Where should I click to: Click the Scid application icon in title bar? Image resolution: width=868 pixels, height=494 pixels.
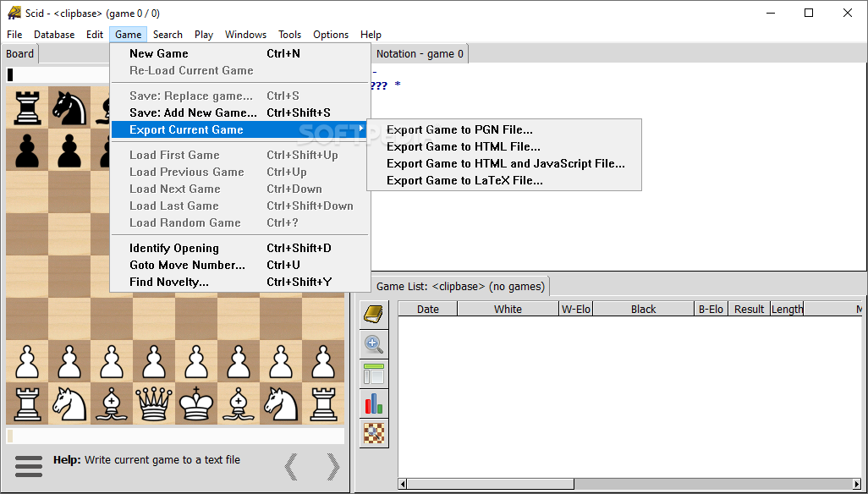14,13
